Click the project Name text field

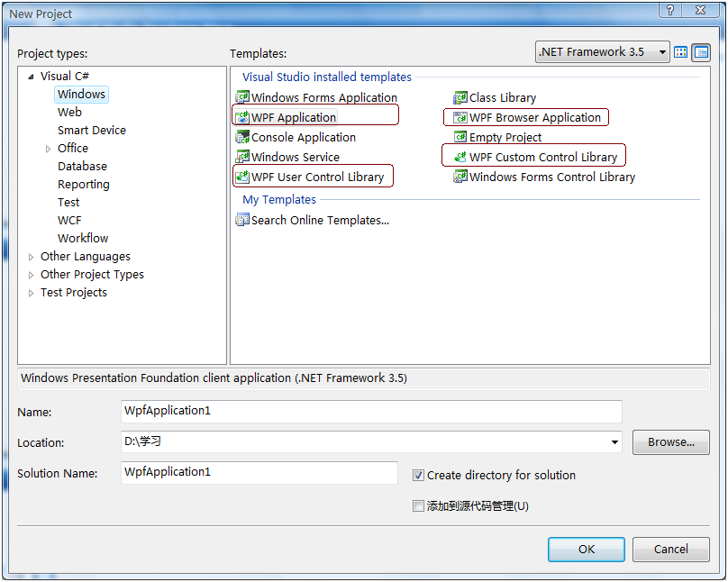(371, 412)
